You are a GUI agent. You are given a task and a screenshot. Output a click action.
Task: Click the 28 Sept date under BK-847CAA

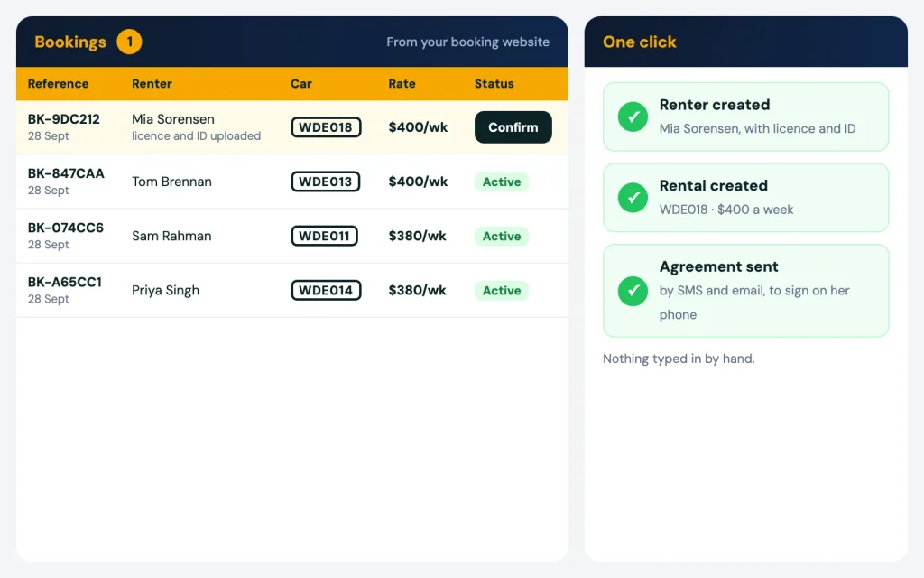49,191
